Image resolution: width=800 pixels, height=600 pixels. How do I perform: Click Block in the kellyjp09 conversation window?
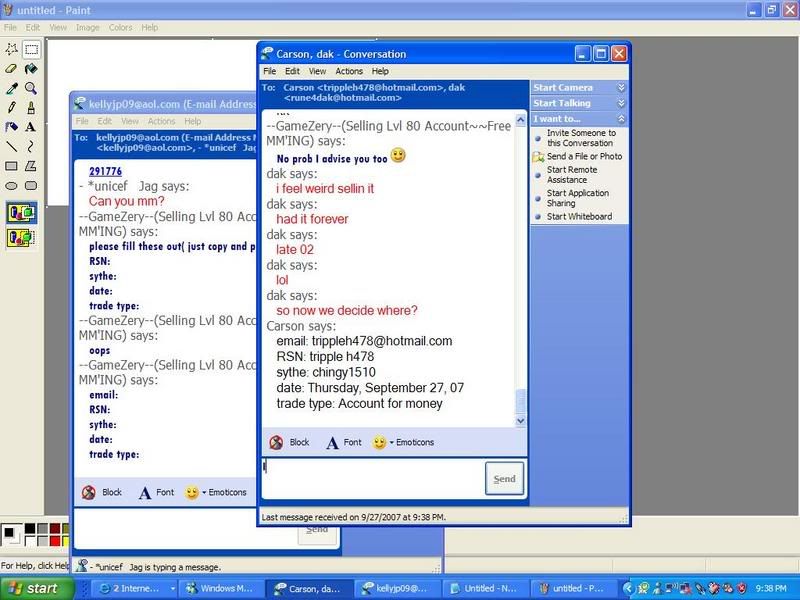pyautogui.click(x=102, y=492)
